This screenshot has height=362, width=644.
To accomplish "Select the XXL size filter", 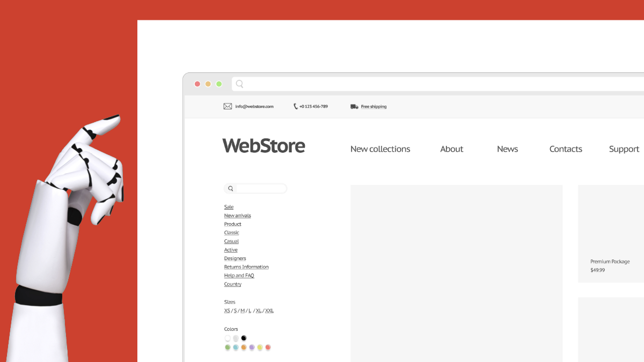I will (269, 310).
